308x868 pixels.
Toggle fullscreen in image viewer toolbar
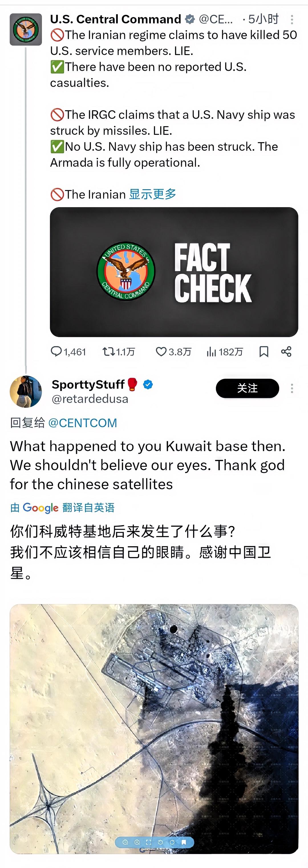coord(148,842)
